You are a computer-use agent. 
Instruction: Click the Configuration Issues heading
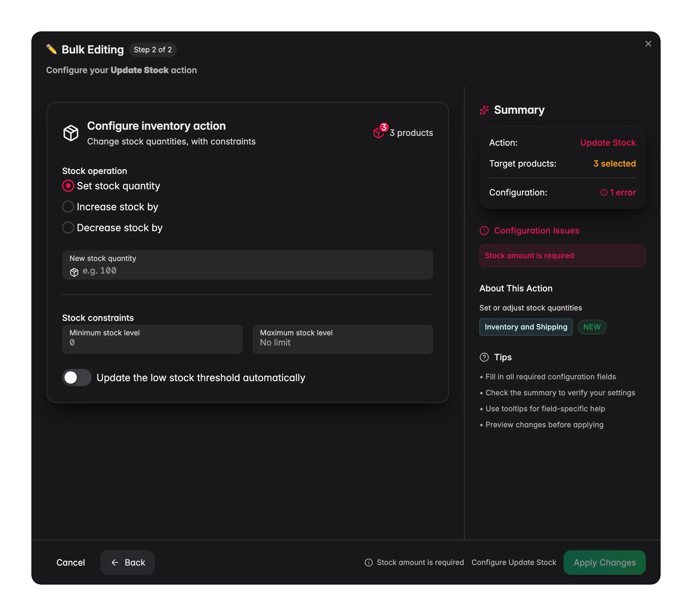coord(536,231)
